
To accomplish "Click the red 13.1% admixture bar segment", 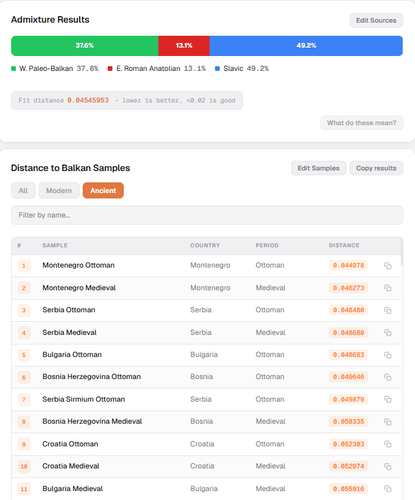I will click(x=184, y=46).
